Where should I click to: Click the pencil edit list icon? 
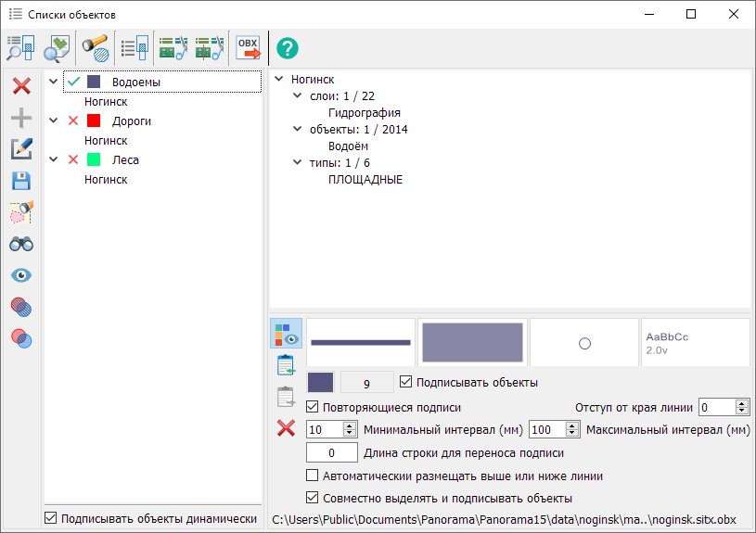[x=21, y=149]
